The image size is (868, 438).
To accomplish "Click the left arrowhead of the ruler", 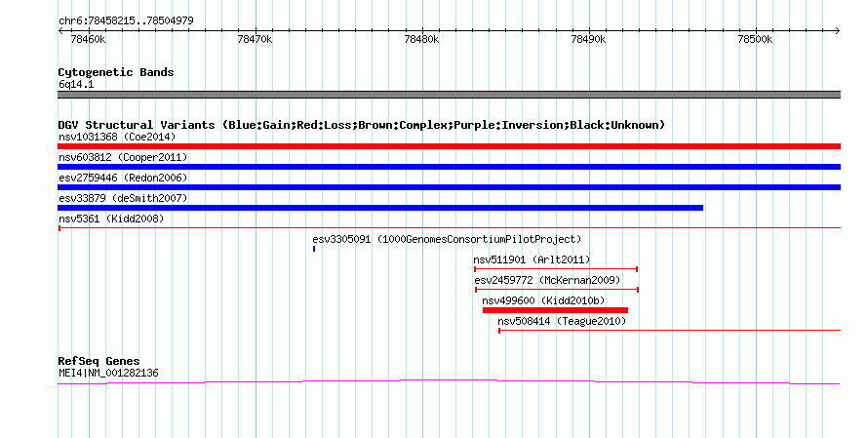I will coord(60,31).
